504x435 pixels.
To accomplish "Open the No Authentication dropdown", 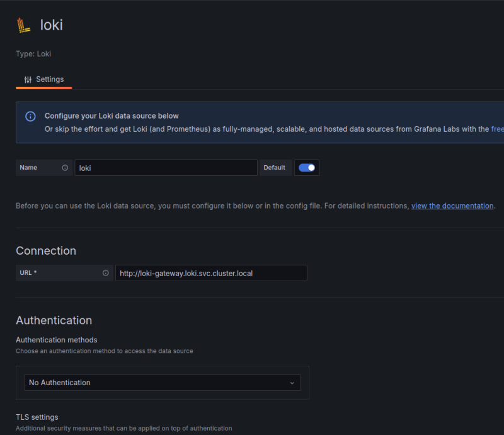I will pos(163,383).
